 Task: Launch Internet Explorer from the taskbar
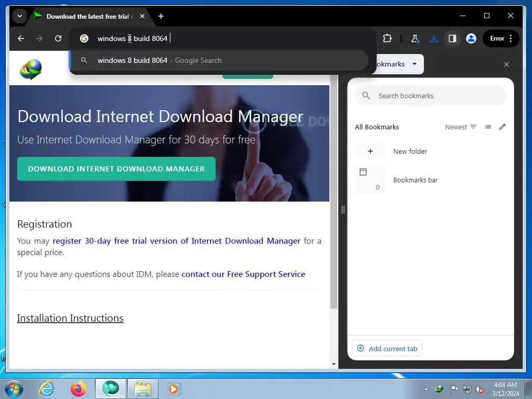click(x=46, y=389)
